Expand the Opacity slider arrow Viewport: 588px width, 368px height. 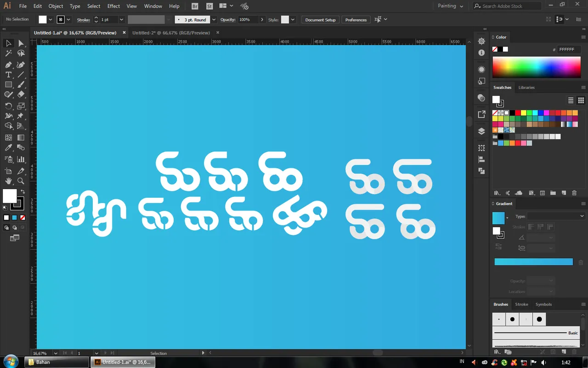(262, 20)
